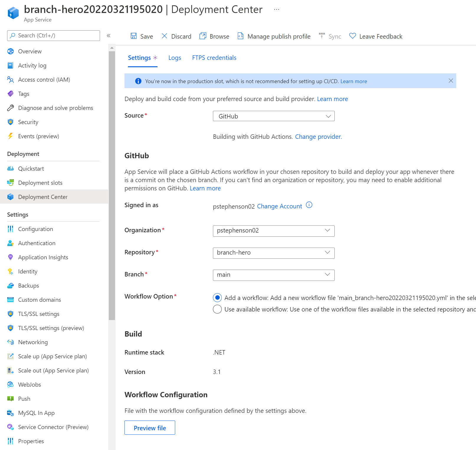Click the sidebar scroll up arrow

tap(112, 48)
